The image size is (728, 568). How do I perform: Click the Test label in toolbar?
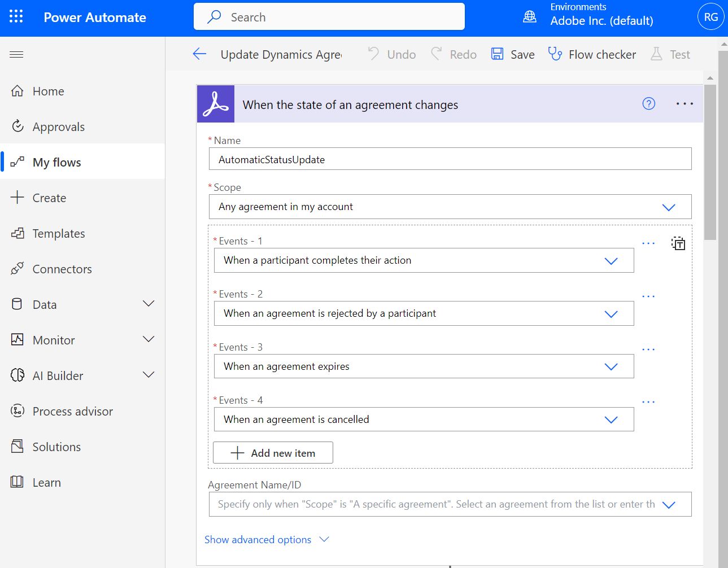coord(680,55)
